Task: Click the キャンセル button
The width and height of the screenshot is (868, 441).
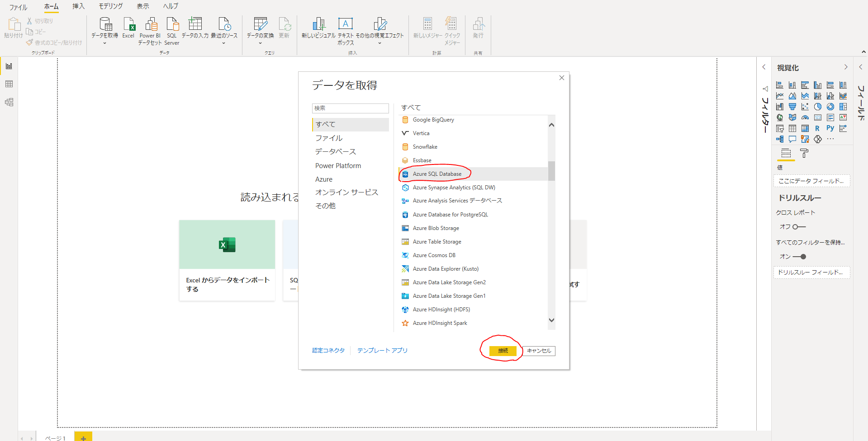Action: coord(539,351)
